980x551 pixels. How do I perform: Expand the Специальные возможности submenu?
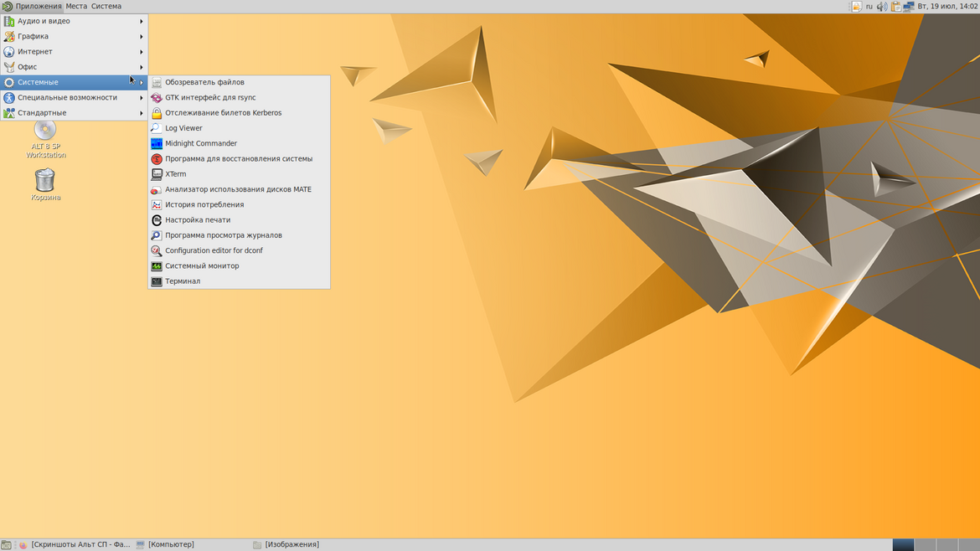pyautogui.click(x=74, y=97)
